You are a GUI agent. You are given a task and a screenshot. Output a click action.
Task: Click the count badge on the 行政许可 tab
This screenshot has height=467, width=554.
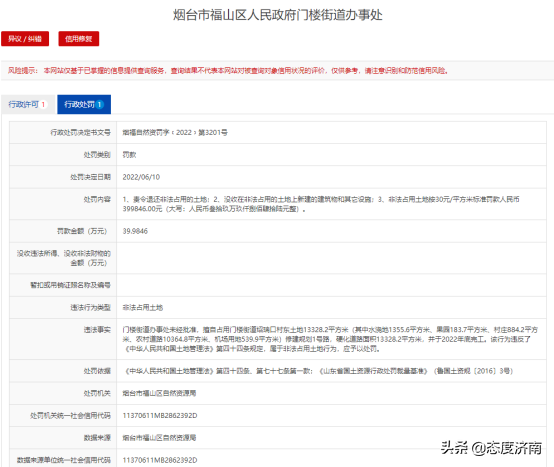(43, 105)
